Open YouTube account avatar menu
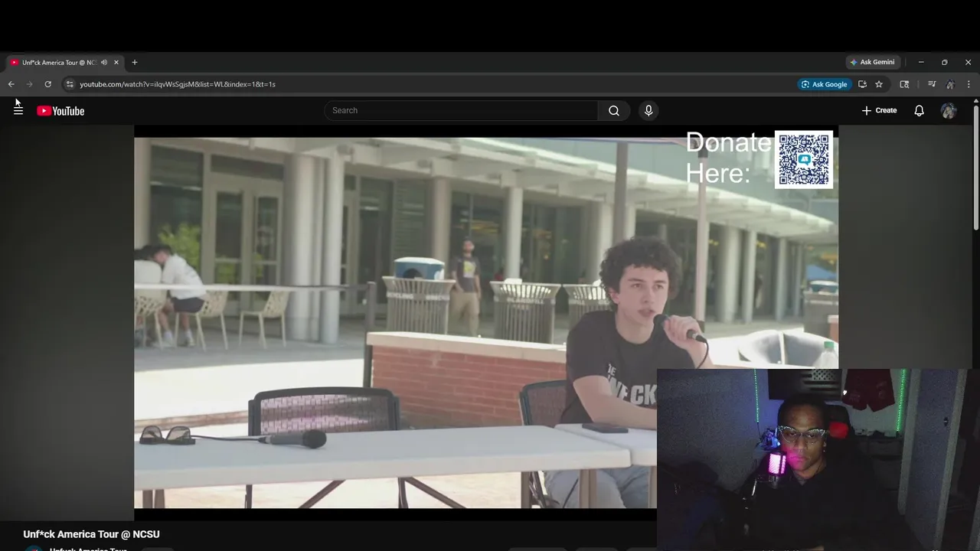This screenshot has width=980, height=551. coord(949,110)
